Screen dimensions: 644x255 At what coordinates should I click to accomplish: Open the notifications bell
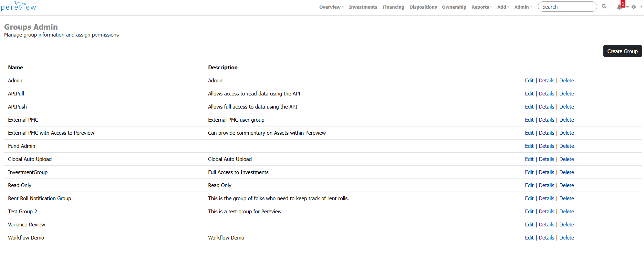tap(620, 7)
